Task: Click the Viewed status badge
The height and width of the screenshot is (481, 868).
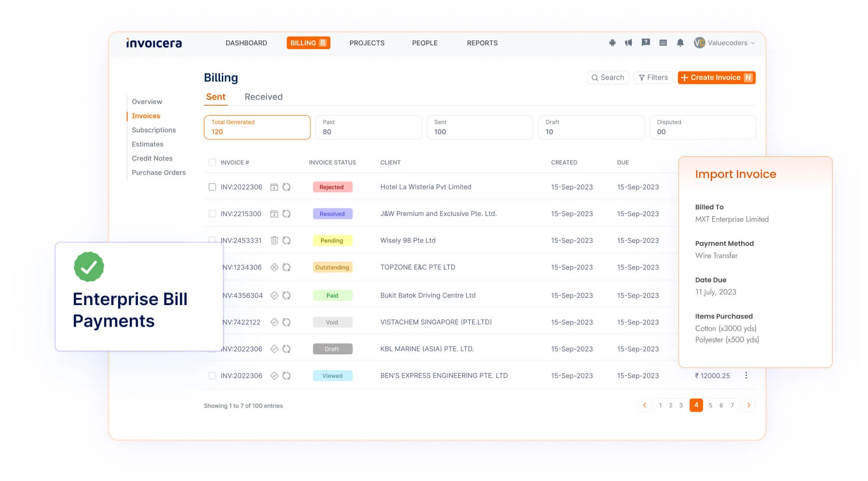Action: coord(332,375)
